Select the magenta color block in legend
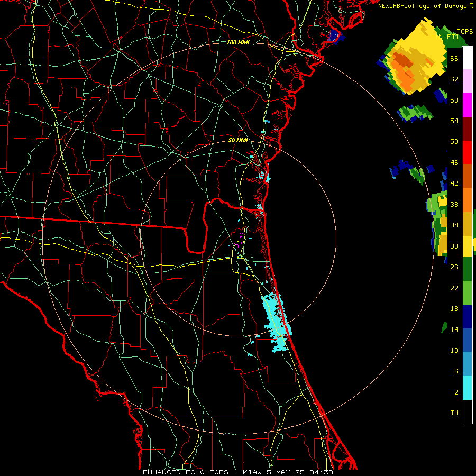 (x=467, y=105)
